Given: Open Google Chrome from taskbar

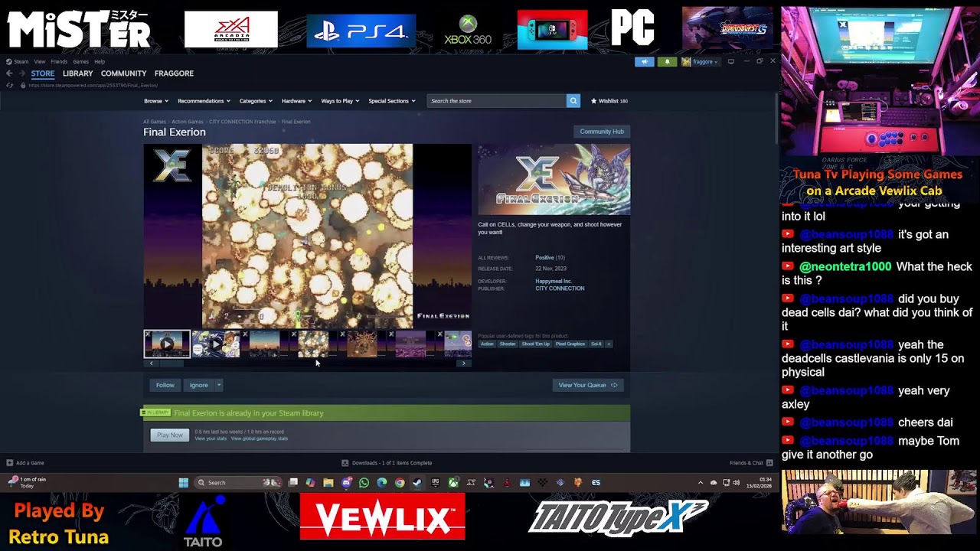Looking at the screenshot, I should pos(400,483).
